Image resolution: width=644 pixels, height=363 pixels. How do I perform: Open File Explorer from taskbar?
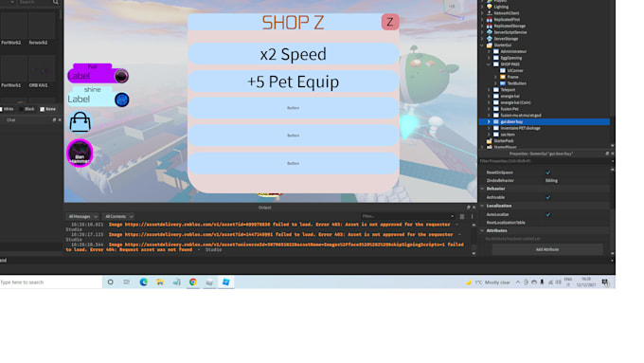[x=160, y=282]
